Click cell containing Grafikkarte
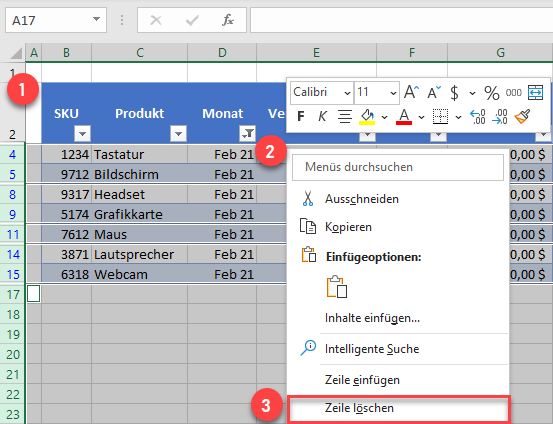The image size is (553, 424). tap(139, 214)
